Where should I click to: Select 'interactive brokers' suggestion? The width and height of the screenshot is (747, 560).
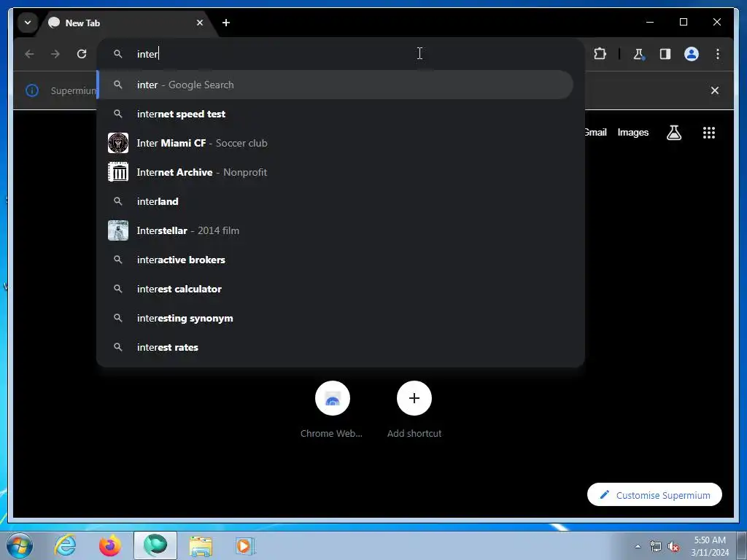pyautogui.click(x=336, y=260)
